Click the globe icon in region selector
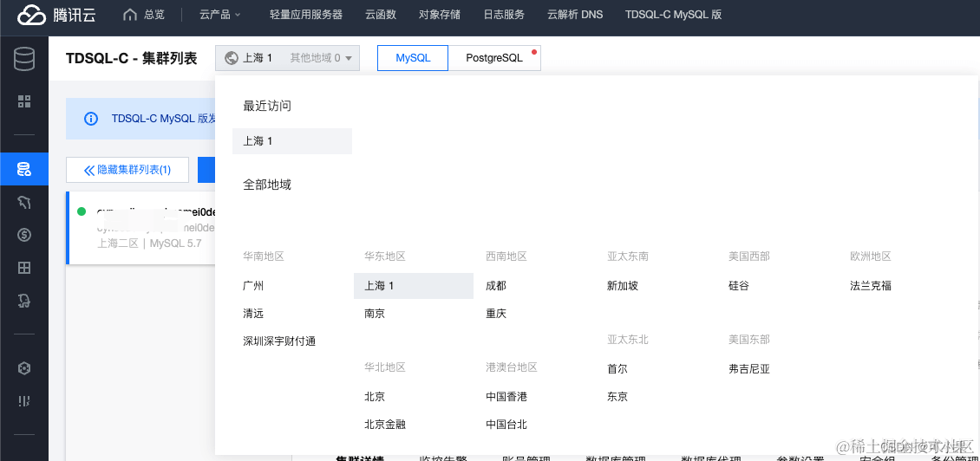This screenshot has height=461, width=980. click(232, 58)
